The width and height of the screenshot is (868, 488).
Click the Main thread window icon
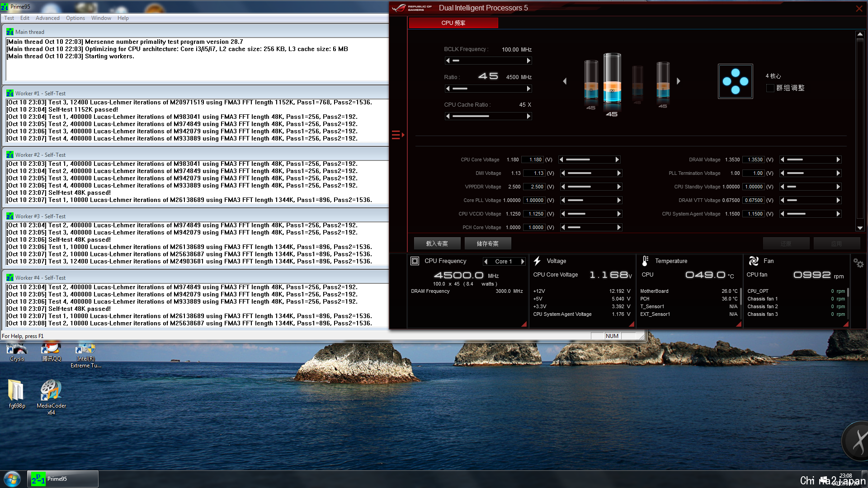coord(9,32)
